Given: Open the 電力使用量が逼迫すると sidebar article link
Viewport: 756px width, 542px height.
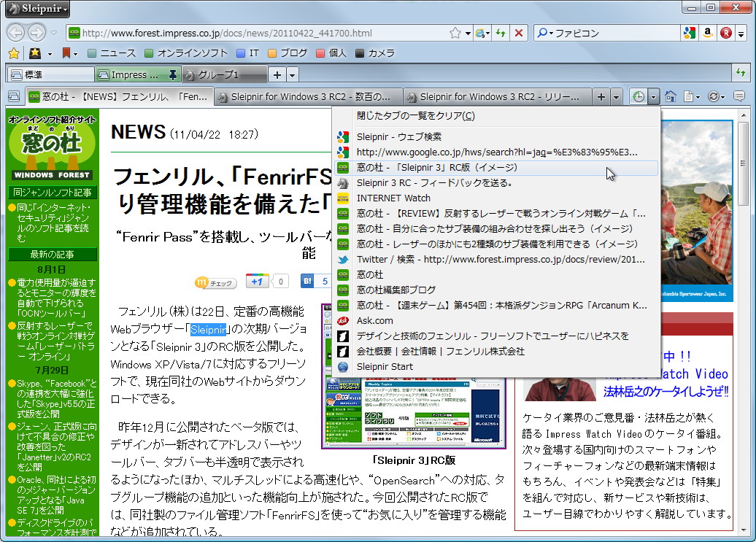Looking at the screenshot, I should pyautogui.click(x=56, y=298).
